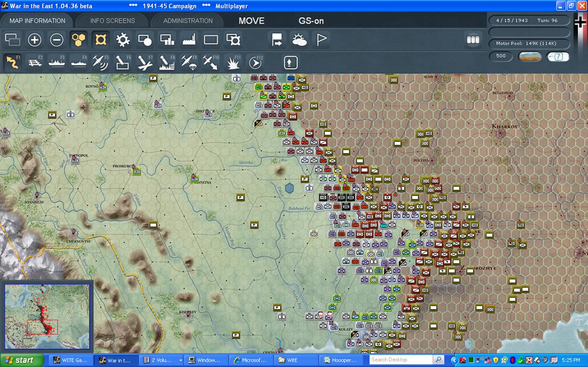Open the MAP INFORMATION tab
Image resolution: width=588 pixels, height=367 pixels.
point(37,21)
